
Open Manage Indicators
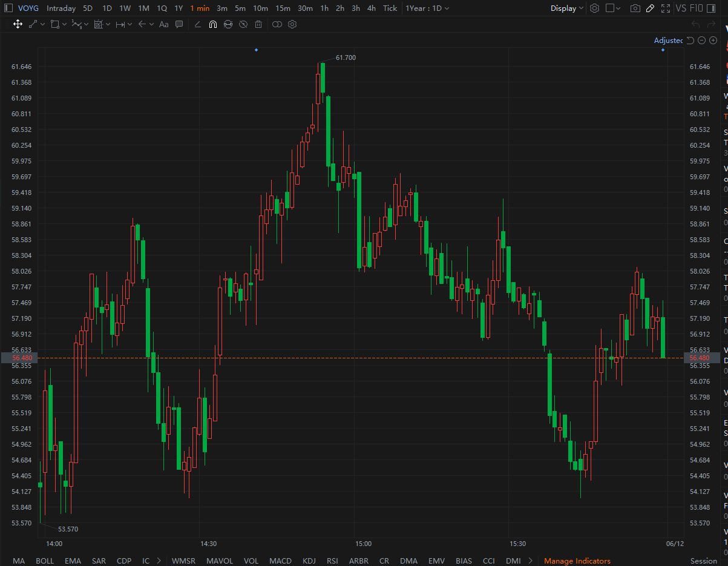click(577, 561)
